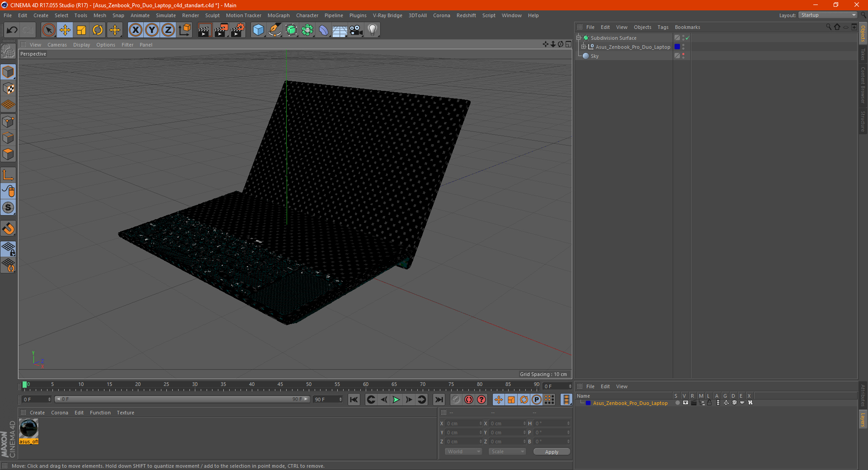Go to end of animation
The image size is (868, 470).
pyautogui.click(x=439, y=399)
